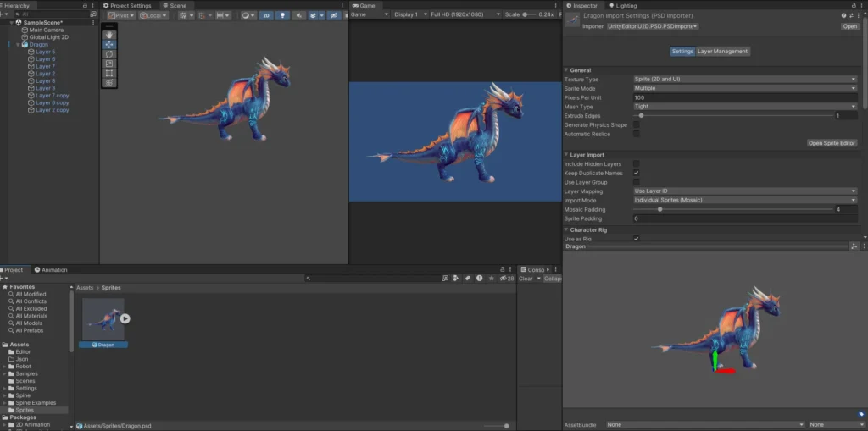This screenshot has width=868, height=431.
Task: Select the Move tool in Scene overlay
Action: pos(109,44)
